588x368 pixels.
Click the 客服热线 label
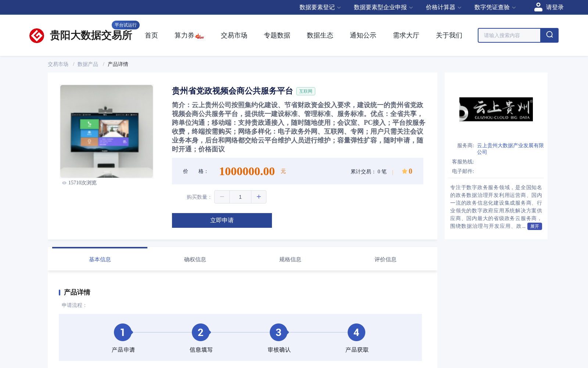pos(463,162)
